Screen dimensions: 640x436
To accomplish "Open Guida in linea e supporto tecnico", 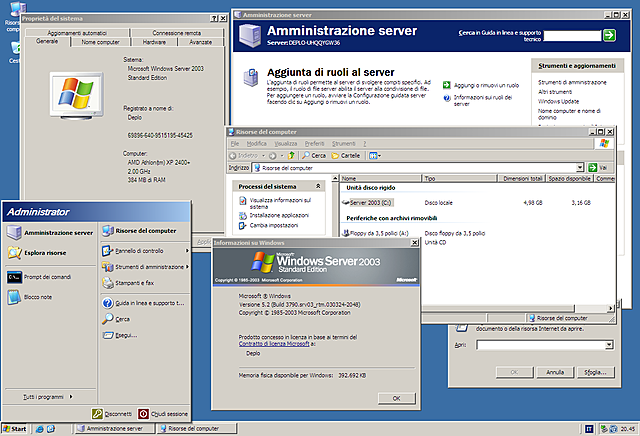I will [145, 303].
